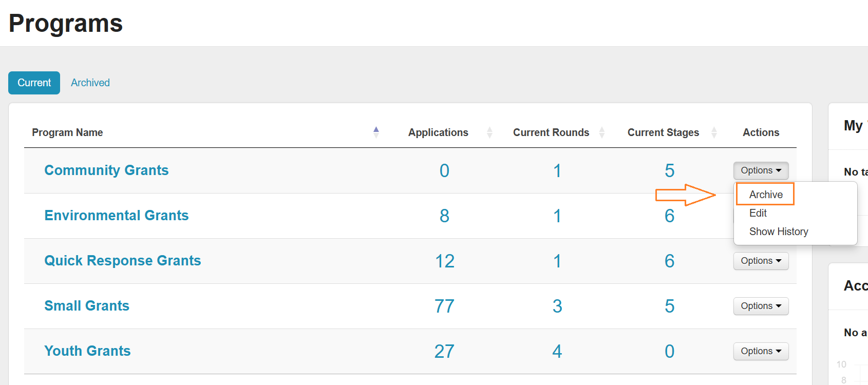Screen dimensions: 868x385
Task: Open the Community Grants program
Action: 106,170
